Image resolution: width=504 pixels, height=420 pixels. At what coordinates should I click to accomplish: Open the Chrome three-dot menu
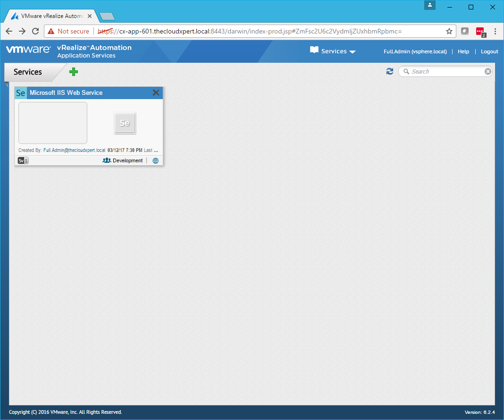coord(495,31)
